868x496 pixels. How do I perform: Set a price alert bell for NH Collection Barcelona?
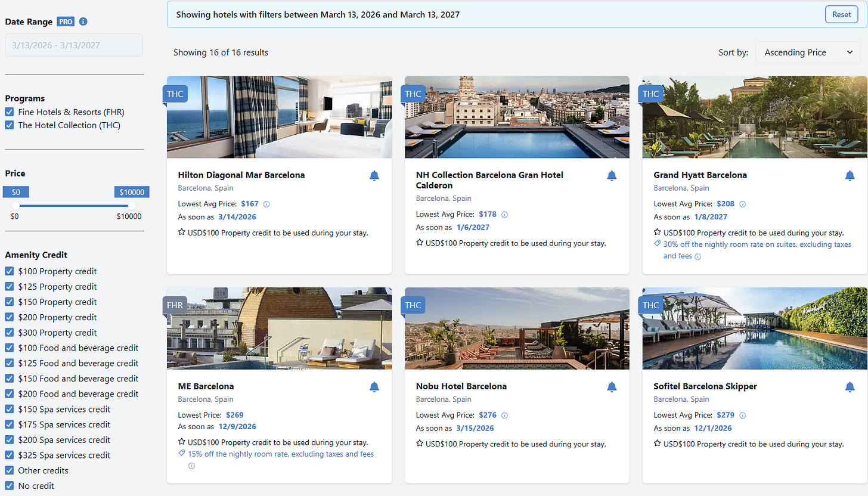pos(612,175)
